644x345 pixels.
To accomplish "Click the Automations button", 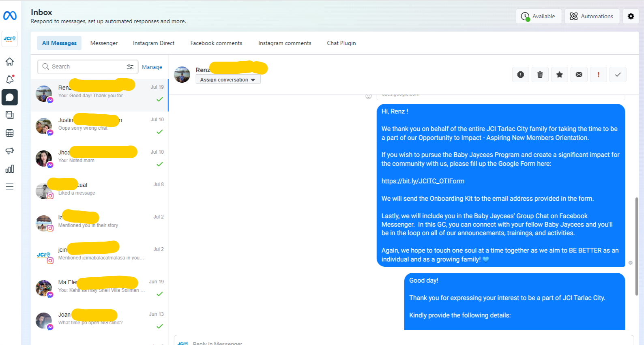I will pyautogui.click(x=592, y=16).
